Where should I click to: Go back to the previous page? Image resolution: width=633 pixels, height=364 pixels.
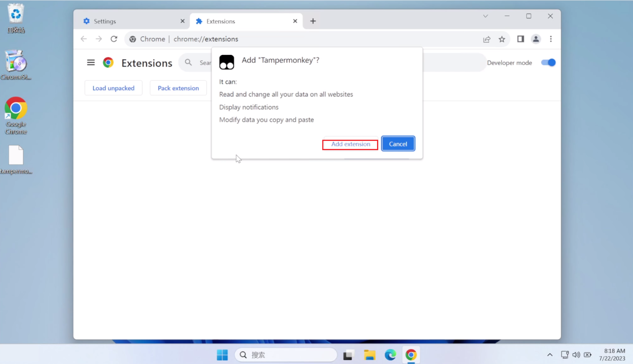tap(84, 39)
